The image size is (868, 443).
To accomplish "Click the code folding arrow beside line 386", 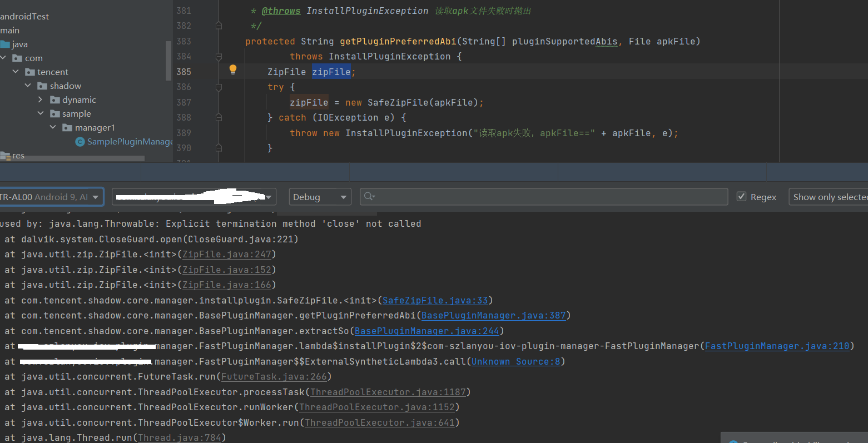I will [218, 87].
